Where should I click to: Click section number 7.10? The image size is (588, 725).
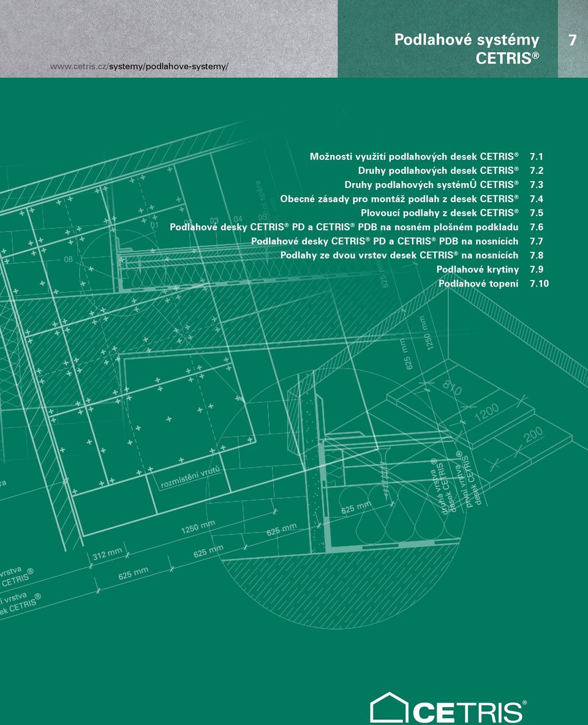539,284
